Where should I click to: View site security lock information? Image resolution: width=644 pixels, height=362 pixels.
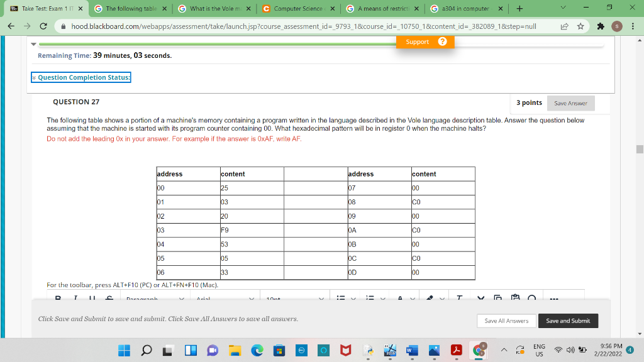click(63, 26)
